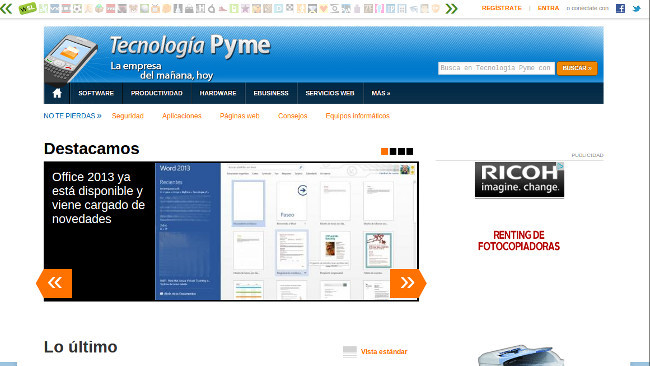Click the RENTING DE FOTOCOPIADORAS ad text
This screenshot has width=650, height=366.
(519, 241)
